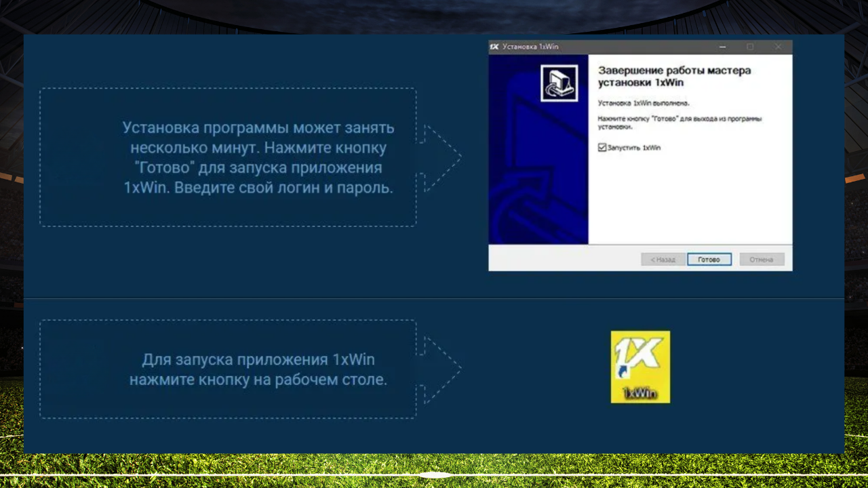This screenshot has height=488, width=868.
Task: Click the Нажмите кнопку "Готово" для выхода installer text
Action: click(679, 122)
